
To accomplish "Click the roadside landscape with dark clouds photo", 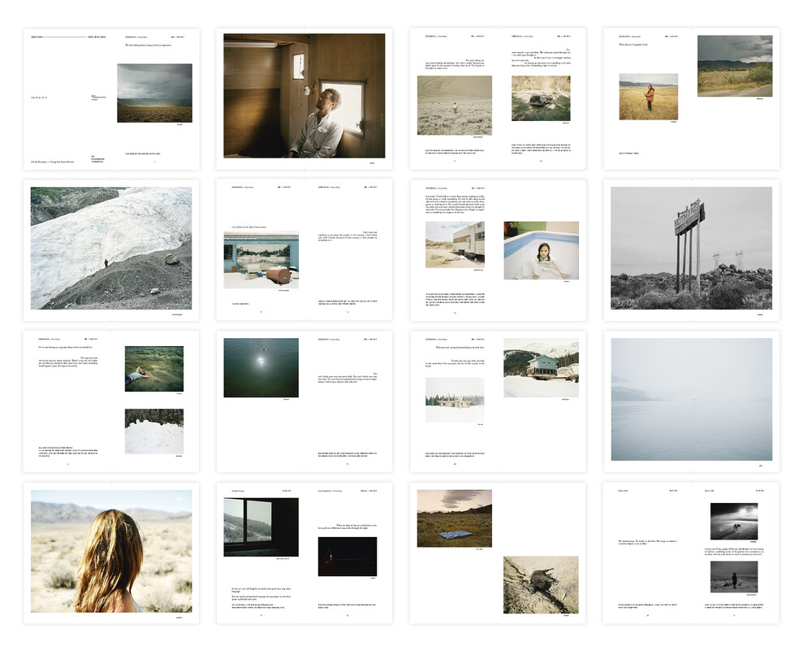I will (x=734, y=65).
